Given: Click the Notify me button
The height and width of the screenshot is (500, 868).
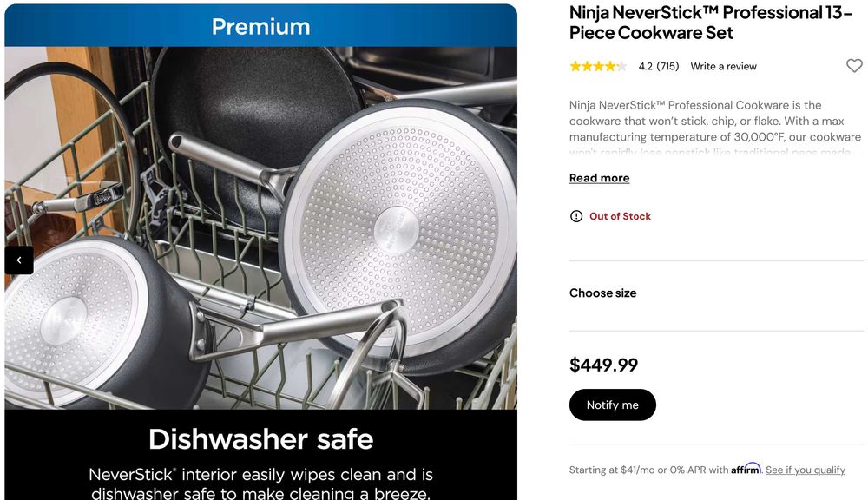Looking at the screenshot, I should coord(612,405).
